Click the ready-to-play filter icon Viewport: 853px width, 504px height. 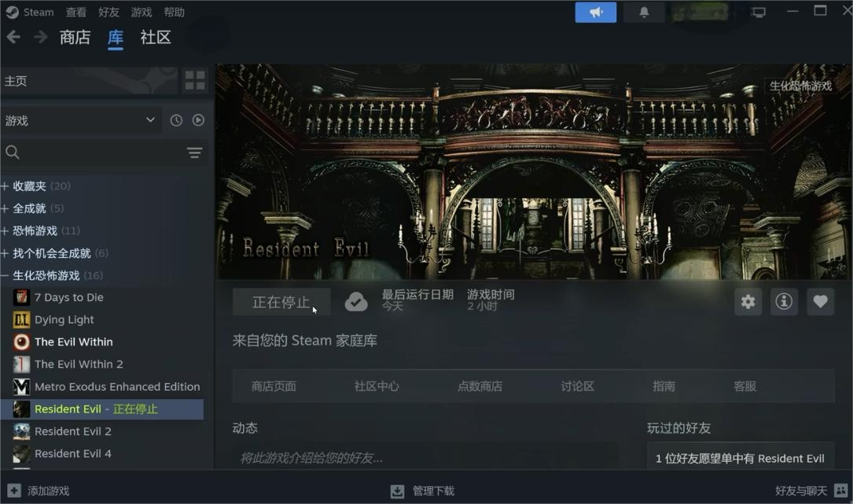click(x=198, y=120)
